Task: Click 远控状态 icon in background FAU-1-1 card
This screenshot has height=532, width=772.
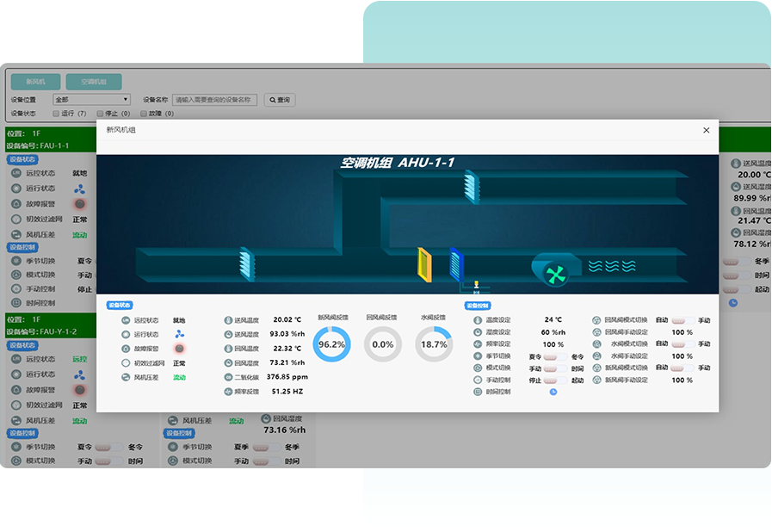Action: tap(16, 173)
